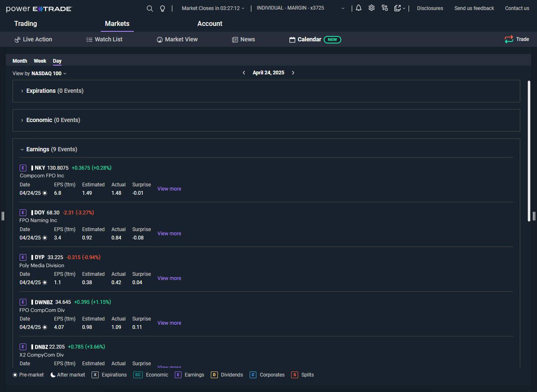Click the pre-market sun icon in NKY row

point(45,193)
